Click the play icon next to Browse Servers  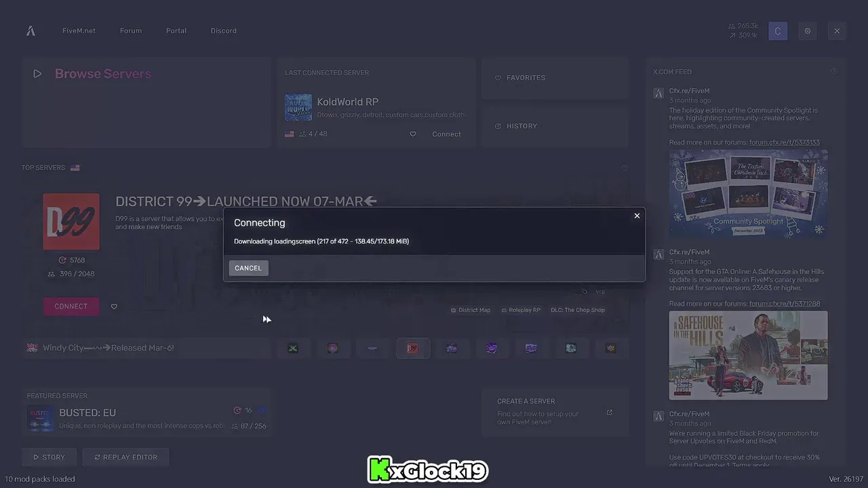tap(37, 74)
